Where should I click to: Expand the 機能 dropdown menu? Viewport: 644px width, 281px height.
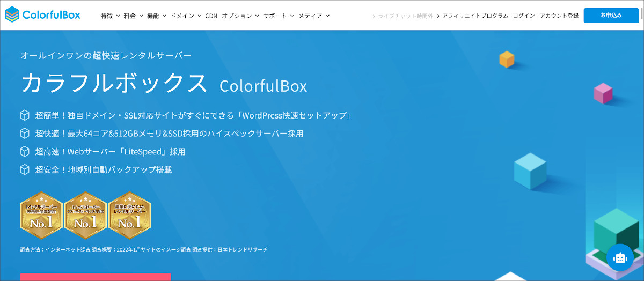click(x=156, y=16)
